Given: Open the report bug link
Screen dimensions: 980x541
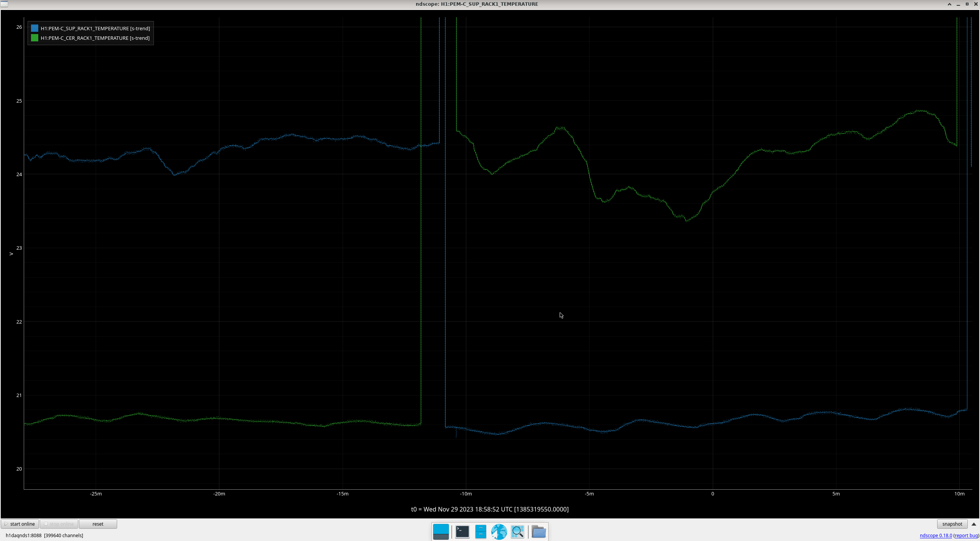Looking at the screenshot, I should click(x=966, y=535).
